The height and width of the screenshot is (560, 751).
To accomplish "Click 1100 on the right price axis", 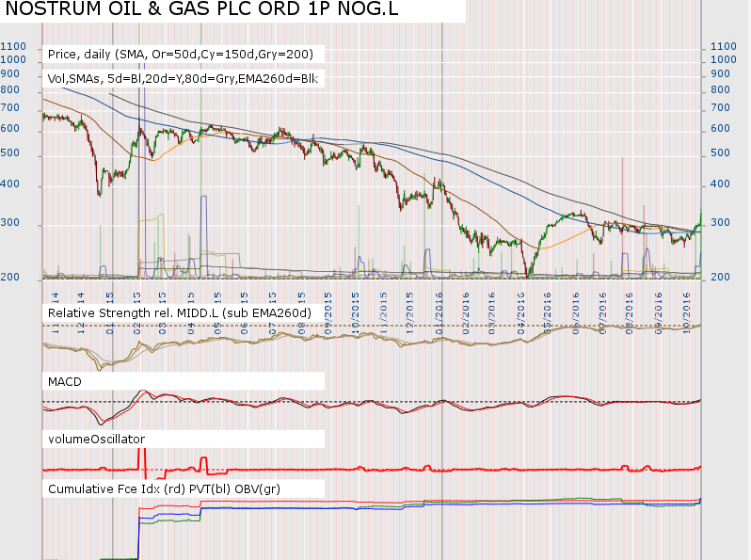I will pos(723,46).
